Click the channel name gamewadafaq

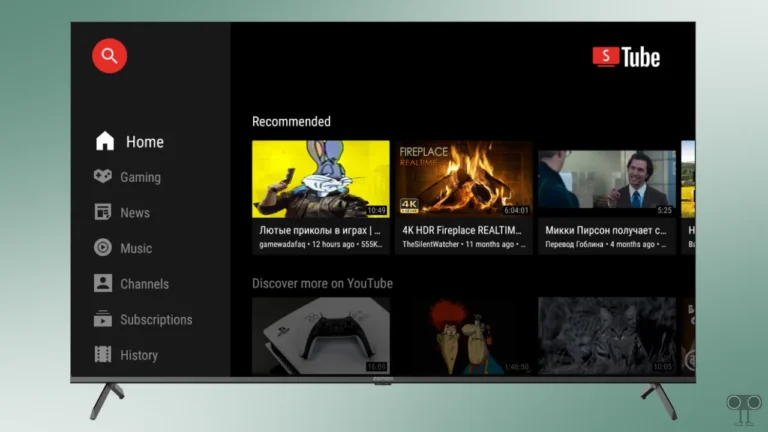[282, 244]
